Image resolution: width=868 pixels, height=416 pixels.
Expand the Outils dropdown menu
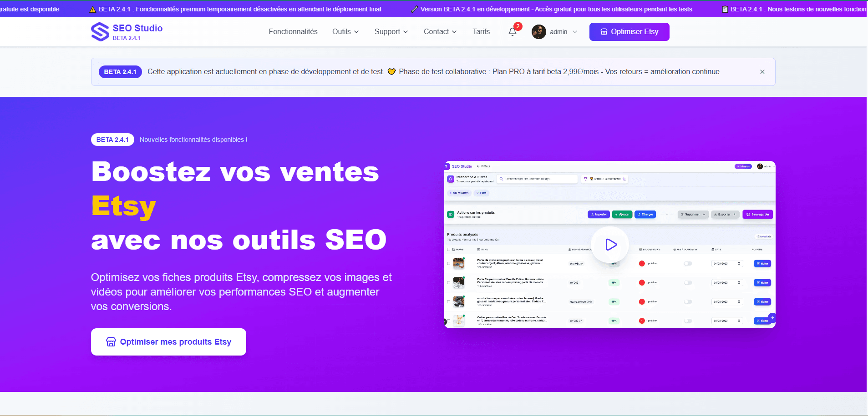coord(345,31)
